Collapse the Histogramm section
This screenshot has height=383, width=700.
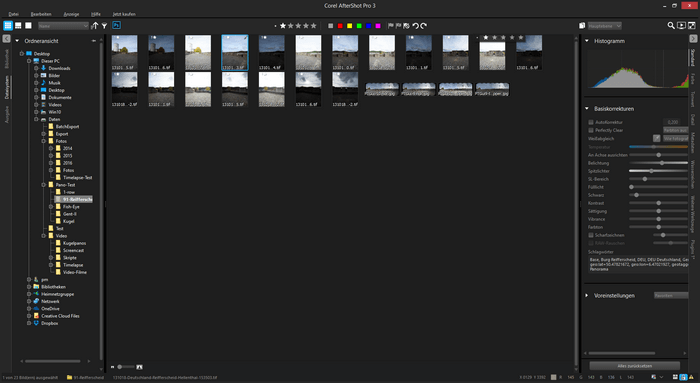[x=587, y=41]
